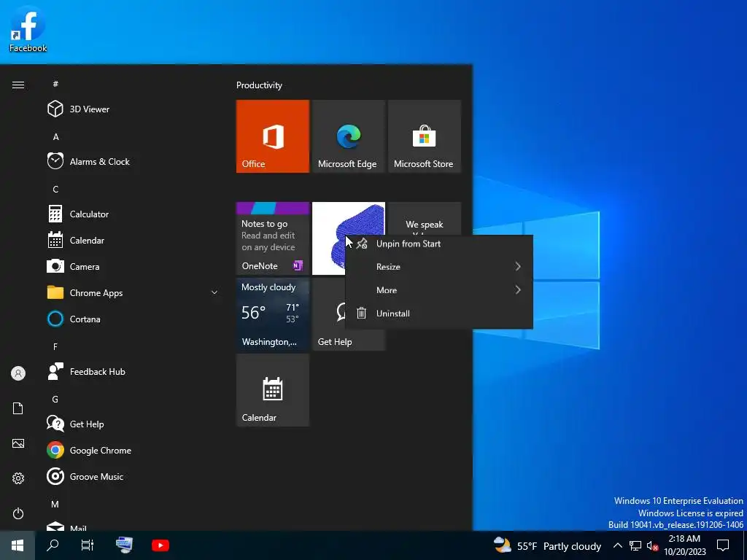Click the # section header
This screenshot has height=560, width=747.
coord(55,84)
